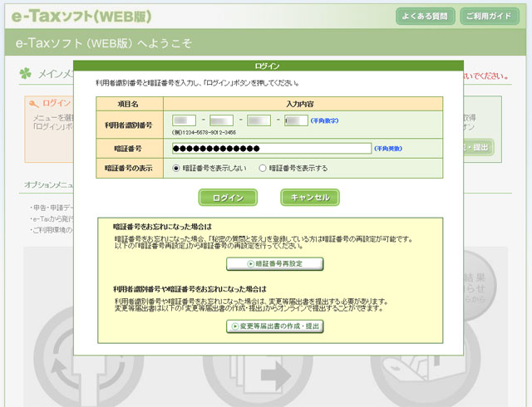Select 暗証番号を表示する radio option
The height and width of the screenshot is (407, 532).
point(263,168)
